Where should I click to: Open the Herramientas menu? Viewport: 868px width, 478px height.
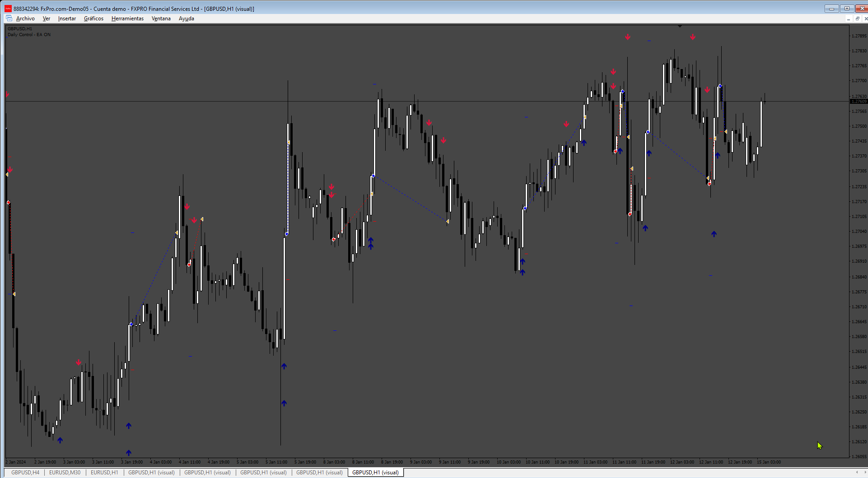point(127,19)
